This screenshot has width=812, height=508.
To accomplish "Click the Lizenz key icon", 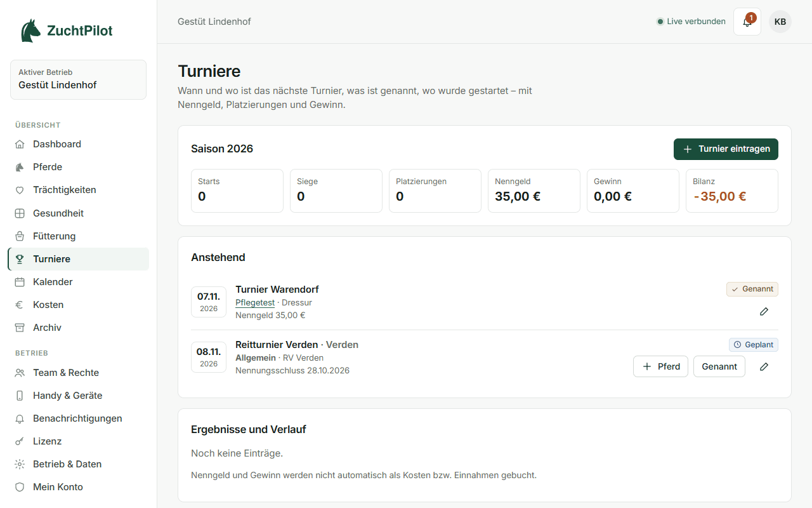I will (x=20, y=441).
